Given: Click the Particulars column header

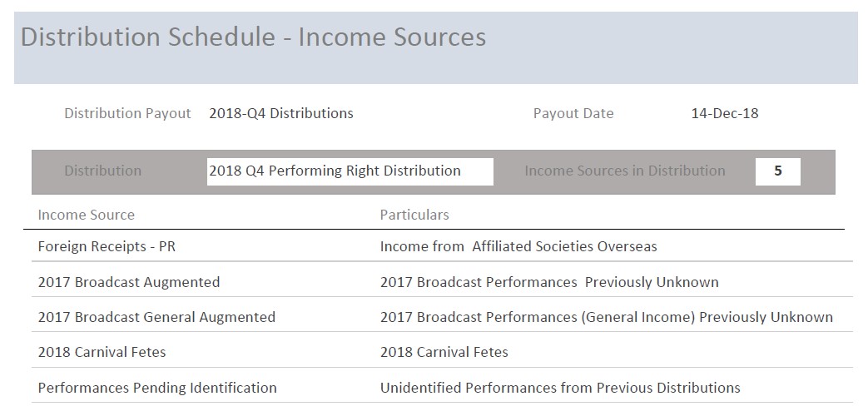Looking at the screenshot, I should 414,215.
